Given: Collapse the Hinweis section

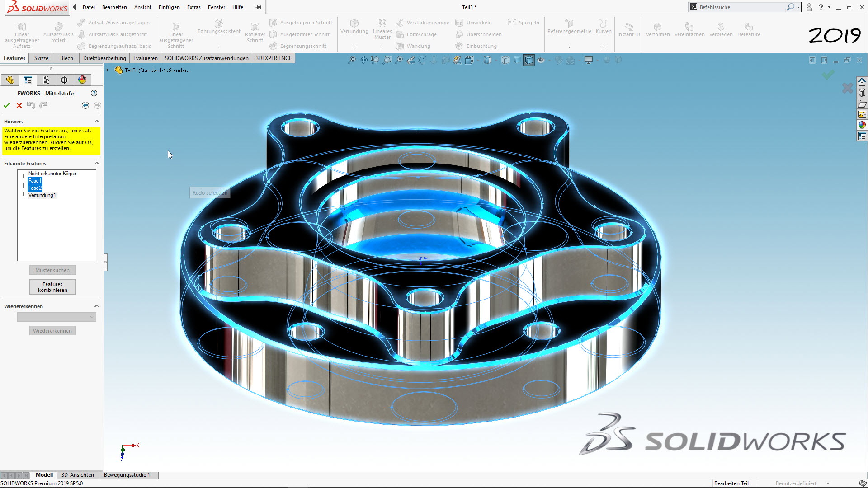Looking at the screenshot, I should (x=96, y=122).
